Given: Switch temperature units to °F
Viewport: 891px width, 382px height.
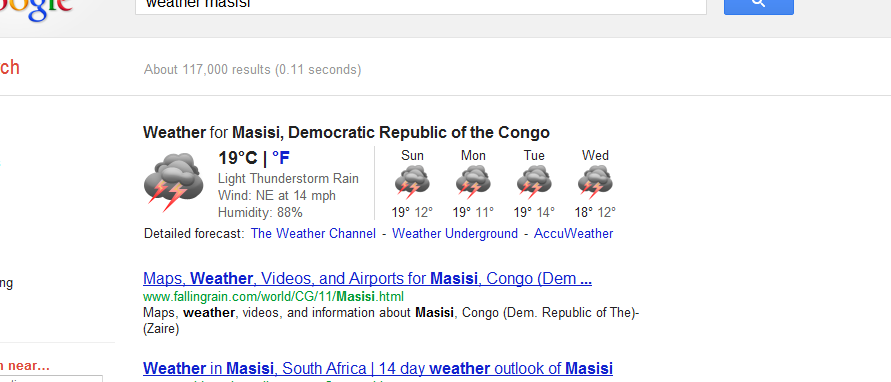Looking at the screenshot, I should click(x=281, y=158).
